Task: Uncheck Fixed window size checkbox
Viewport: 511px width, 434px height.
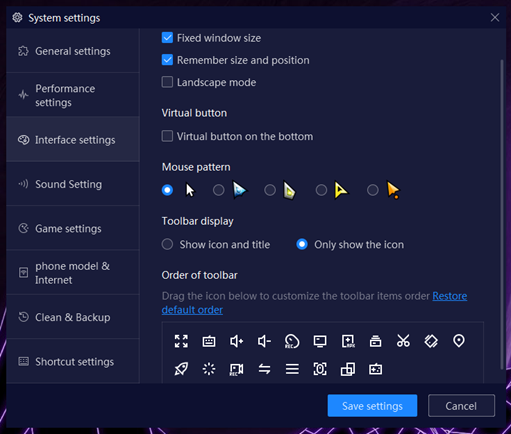Action: pos(167,38)
